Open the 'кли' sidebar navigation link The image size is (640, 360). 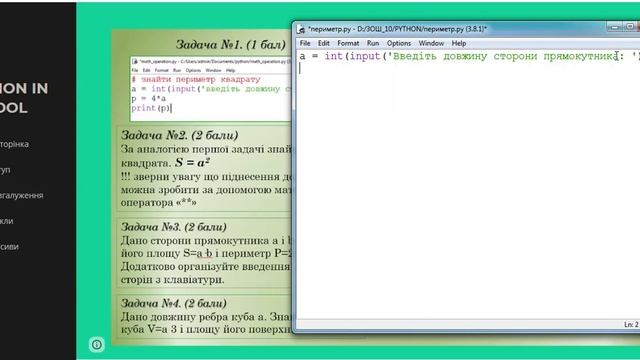[7, 221]
